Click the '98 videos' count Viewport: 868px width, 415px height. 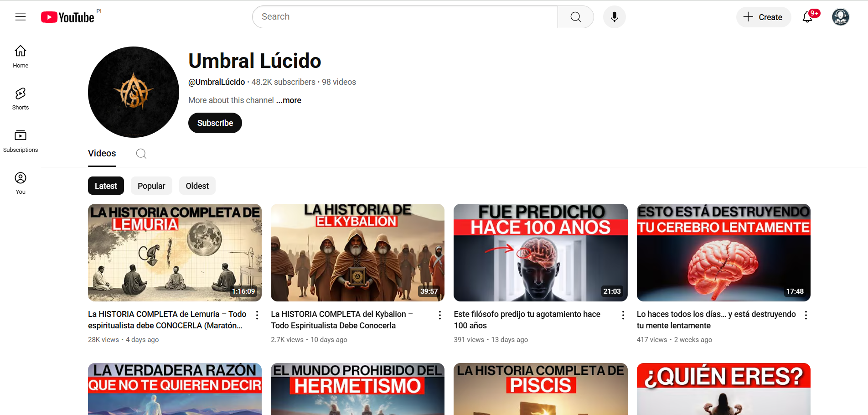click(x=339, y=82)
